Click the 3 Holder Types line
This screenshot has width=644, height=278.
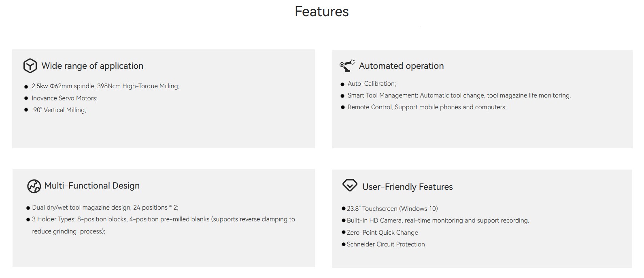pos(163,219)
